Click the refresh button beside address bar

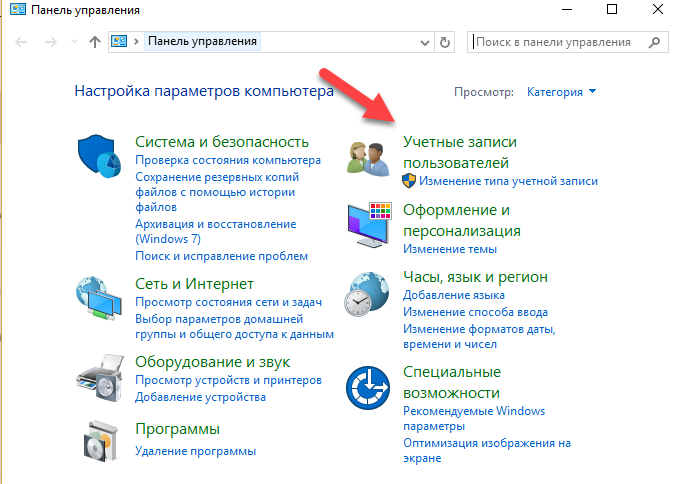point(447,42)
